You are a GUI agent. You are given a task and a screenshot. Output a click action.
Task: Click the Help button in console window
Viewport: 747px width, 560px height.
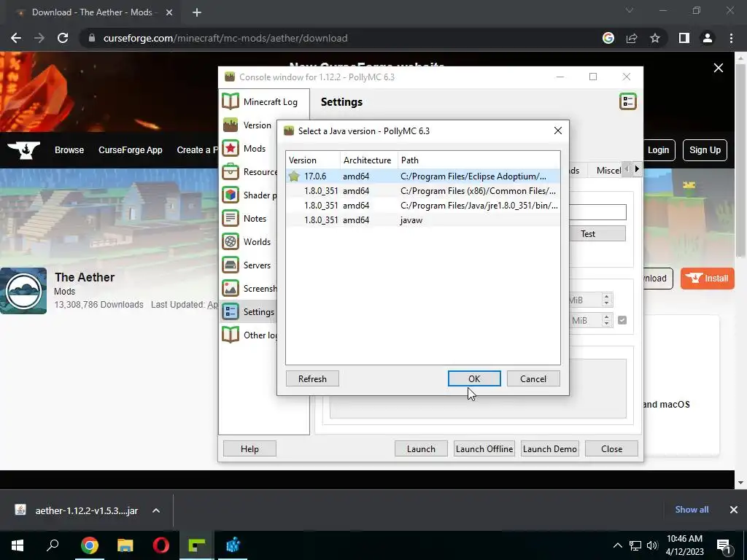coord(249,449)
